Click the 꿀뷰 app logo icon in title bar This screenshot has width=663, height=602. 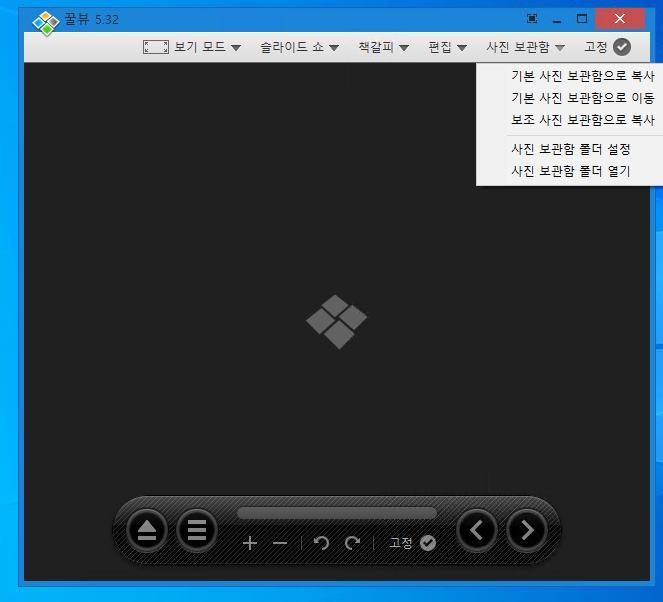46,23
